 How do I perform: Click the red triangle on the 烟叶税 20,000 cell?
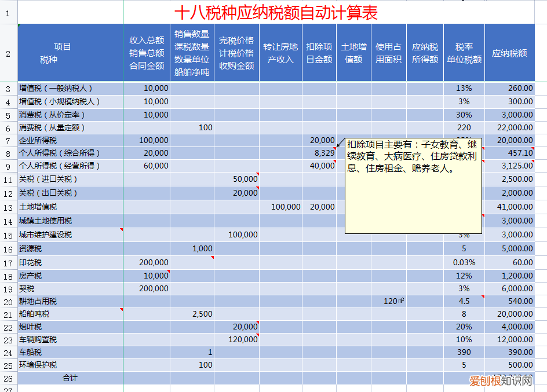[258, 322]
